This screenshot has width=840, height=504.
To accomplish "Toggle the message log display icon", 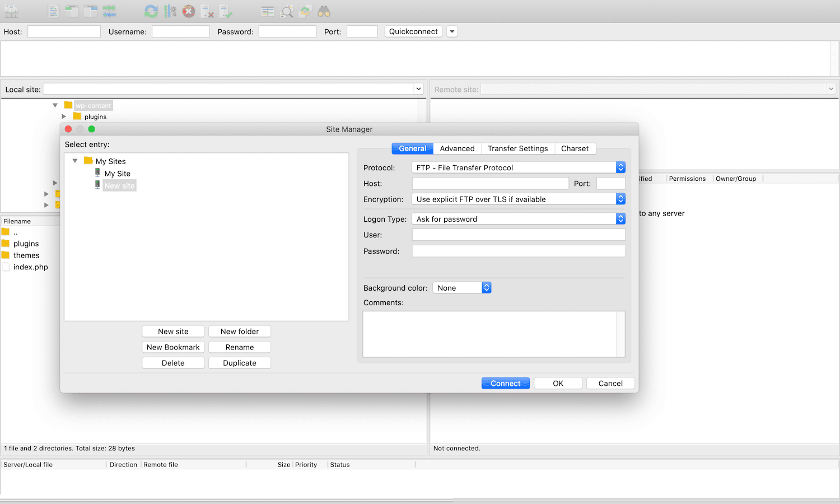I will (x=53, y=11).
